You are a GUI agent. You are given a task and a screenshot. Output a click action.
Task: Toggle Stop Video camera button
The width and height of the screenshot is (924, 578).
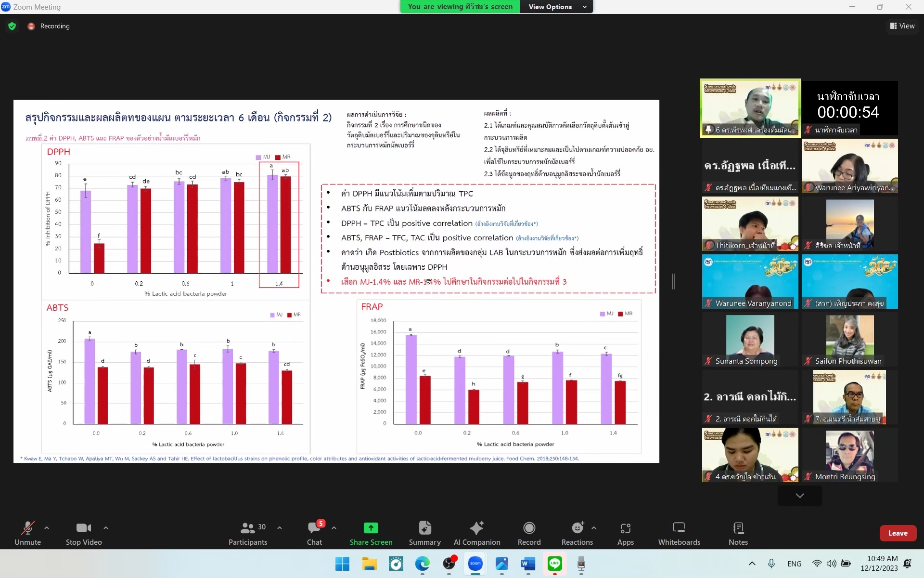tap(83, 528)
